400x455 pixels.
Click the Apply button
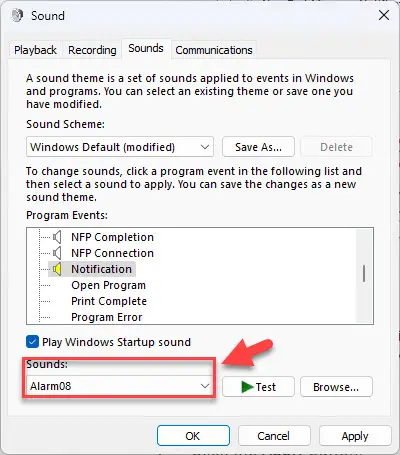[x=355, y=436]
